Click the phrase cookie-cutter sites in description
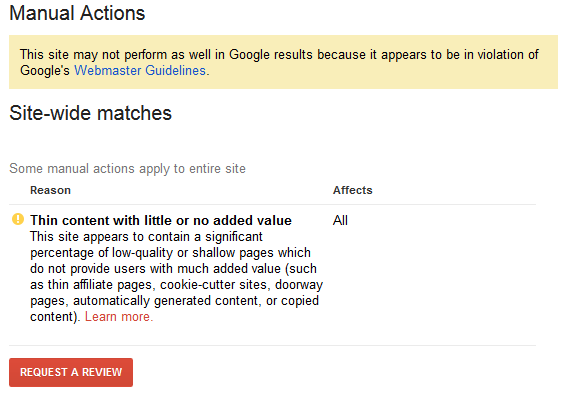 coord(213,285)
